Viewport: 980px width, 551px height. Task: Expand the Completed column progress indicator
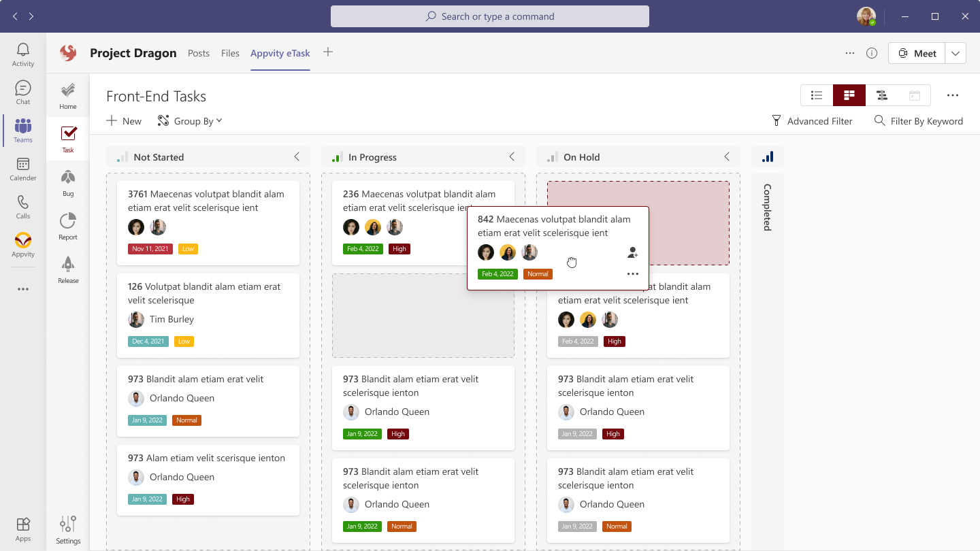(767, 156)
